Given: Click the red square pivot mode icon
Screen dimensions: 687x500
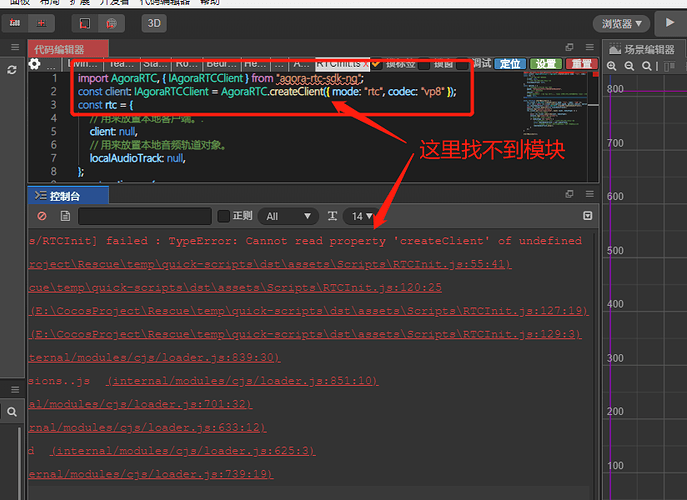Looking at the screenshot, I should (85, 23).
